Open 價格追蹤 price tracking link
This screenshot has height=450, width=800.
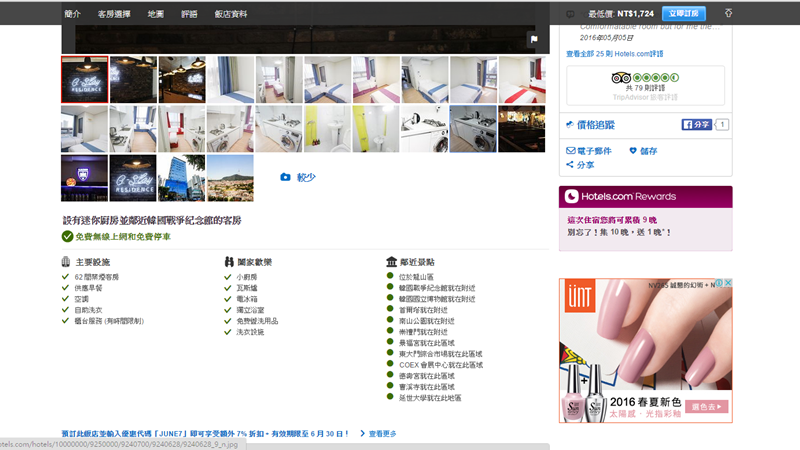point(596,124)
